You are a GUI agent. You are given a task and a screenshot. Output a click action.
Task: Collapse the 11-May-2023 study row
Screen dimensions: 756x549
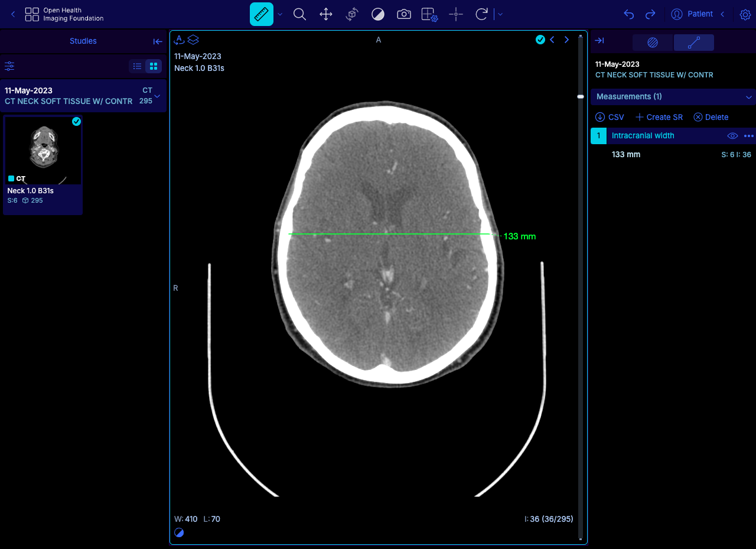tap(157, 96)
